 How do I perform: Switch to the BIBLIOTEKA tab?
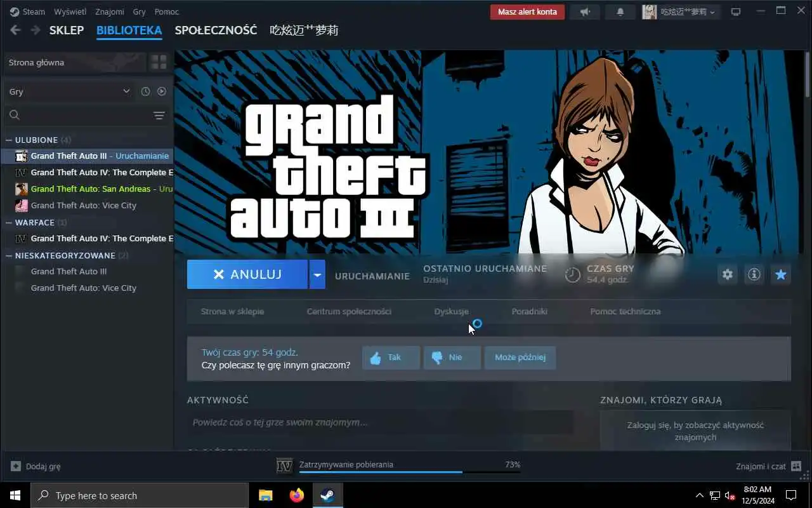point(129,30)
